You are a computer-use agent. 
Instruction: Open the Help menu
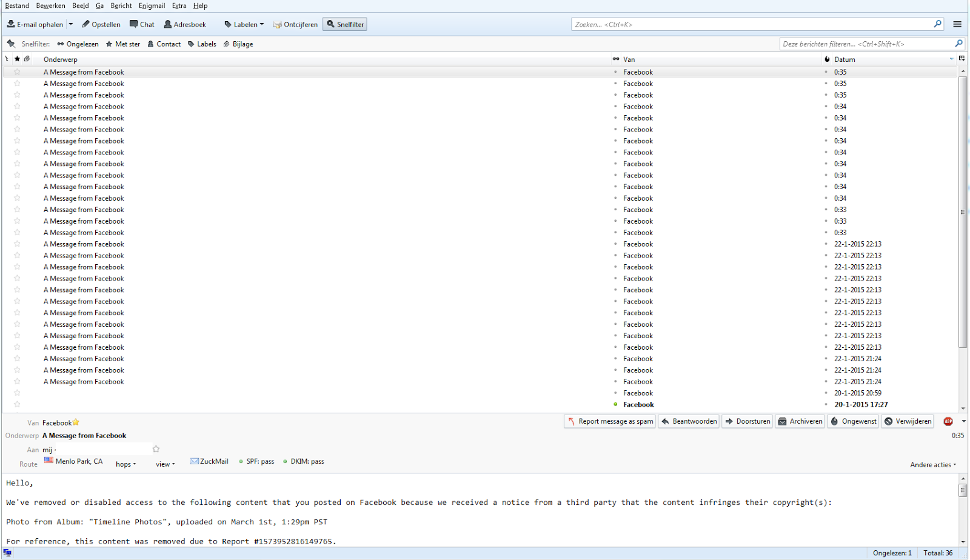[x=201, y=5]
